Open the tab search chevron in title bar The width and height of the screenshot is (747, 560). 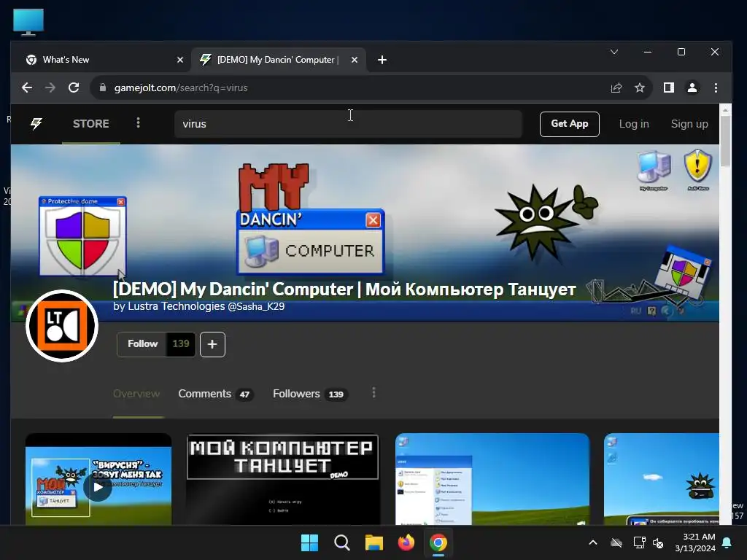point(614,52)
